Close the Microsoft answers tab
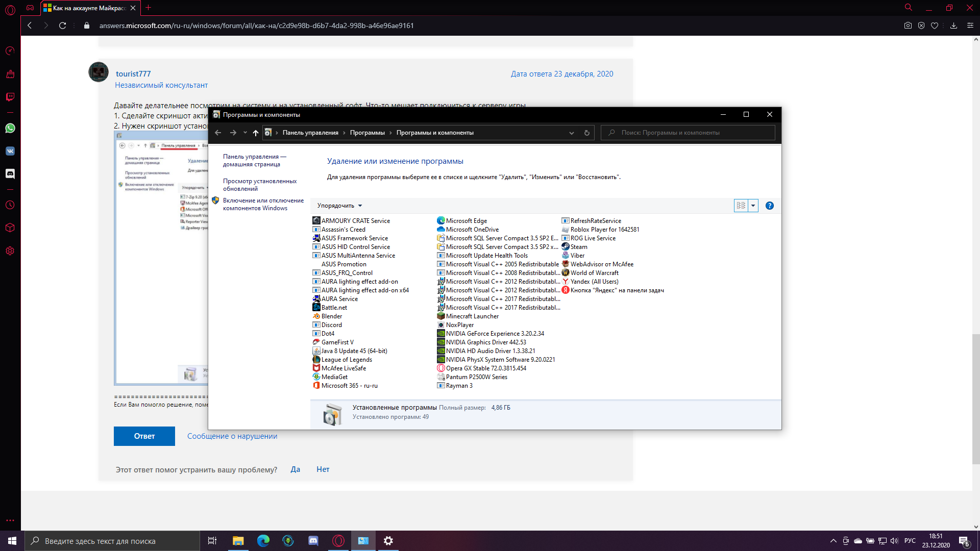Image resolution: width=980 pixels, height=551 pixels. coord(133,8)
